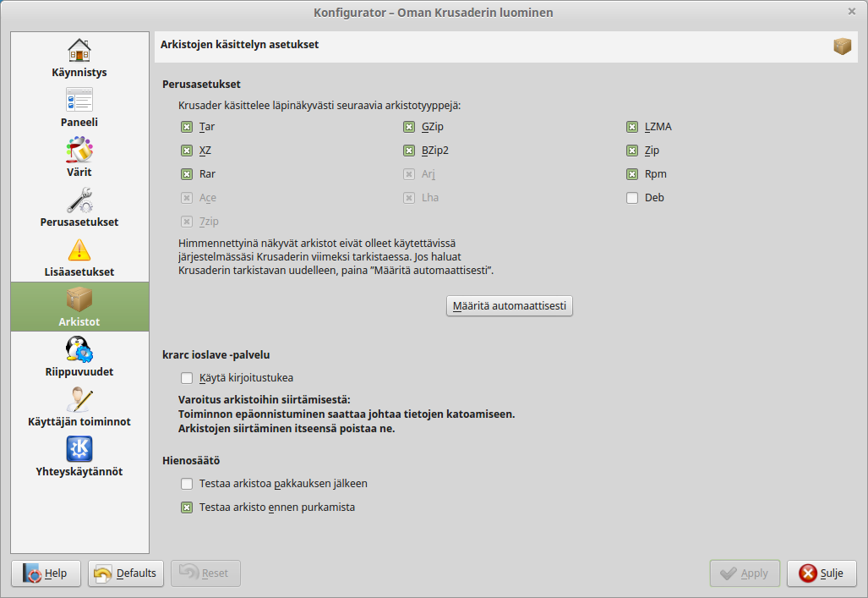This screenshot has height=598, width=868.
Task: Switch to the Värit tab label
Action: coord(79,173)
